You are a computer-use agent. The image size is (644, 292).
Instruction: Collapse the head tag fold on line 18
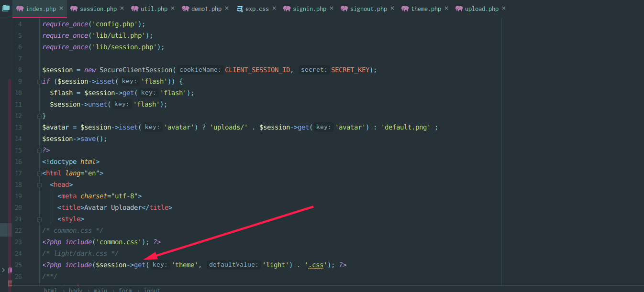pyautogui.click(x=38, y=184)
